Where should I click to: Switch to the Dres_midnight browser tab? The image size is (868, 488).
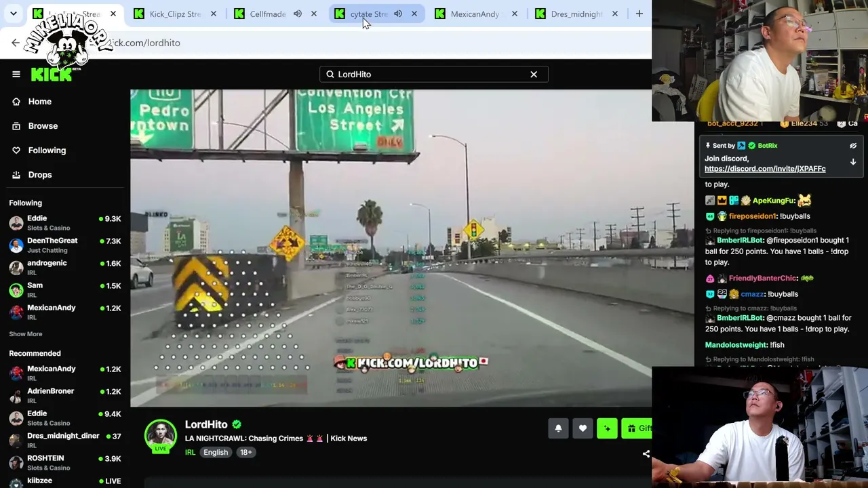coord(576,14)
